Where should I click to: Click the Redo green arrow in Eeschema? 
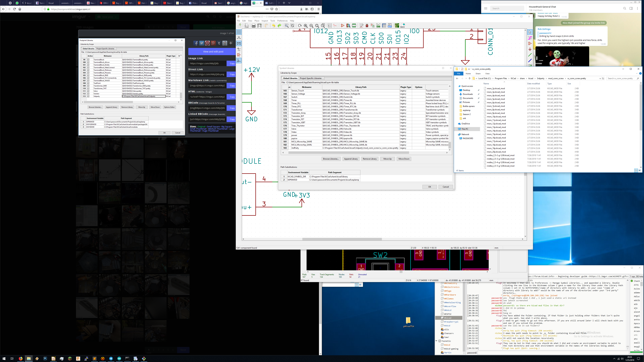coord(280,25)
